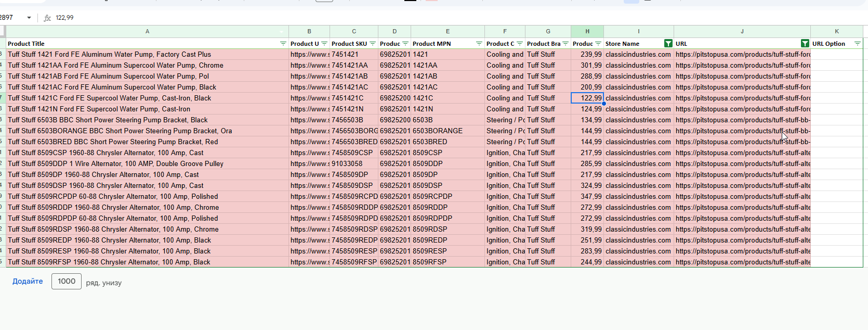Screen dimensions: 868x330
Task: Select title cell for Tuff Stuff 1421 Factory Cast Plus
Action: [x=148, y=54]
